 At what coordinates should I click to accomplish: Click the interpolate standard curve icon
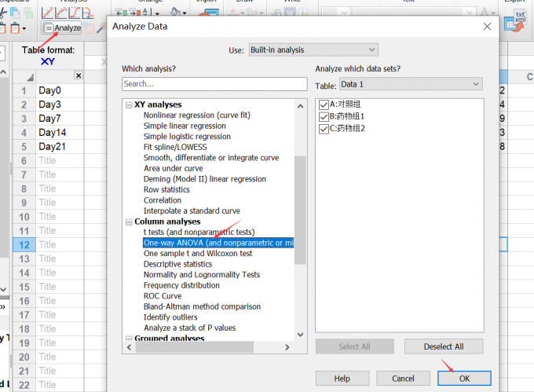87,13
